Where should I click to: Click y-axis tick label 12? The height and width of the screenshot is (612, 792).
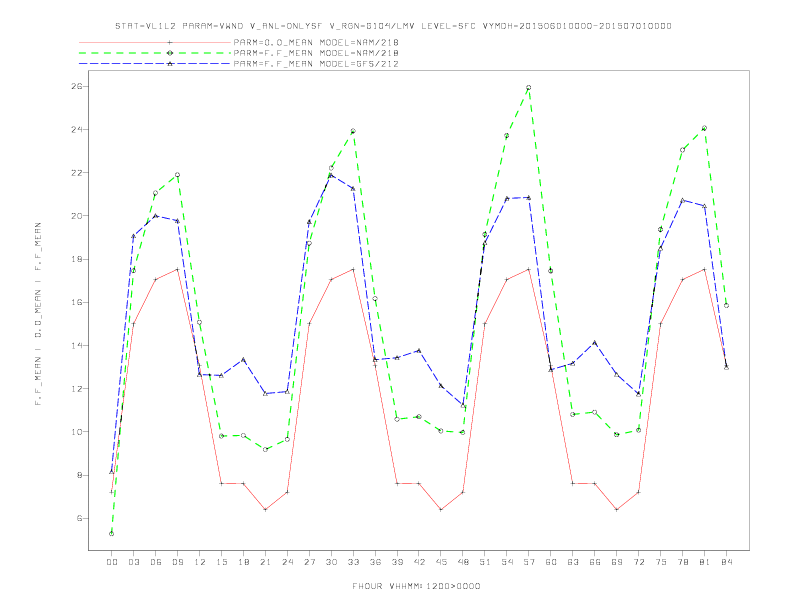pyautogui.click(x=76, y=389)
